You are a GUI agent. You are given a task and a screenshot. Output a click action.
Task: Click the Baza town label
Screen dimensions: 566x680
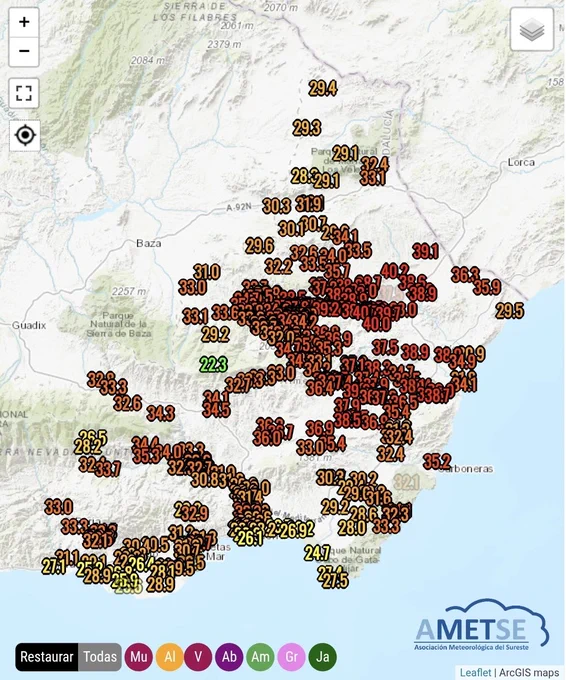(x=149, y=243)
